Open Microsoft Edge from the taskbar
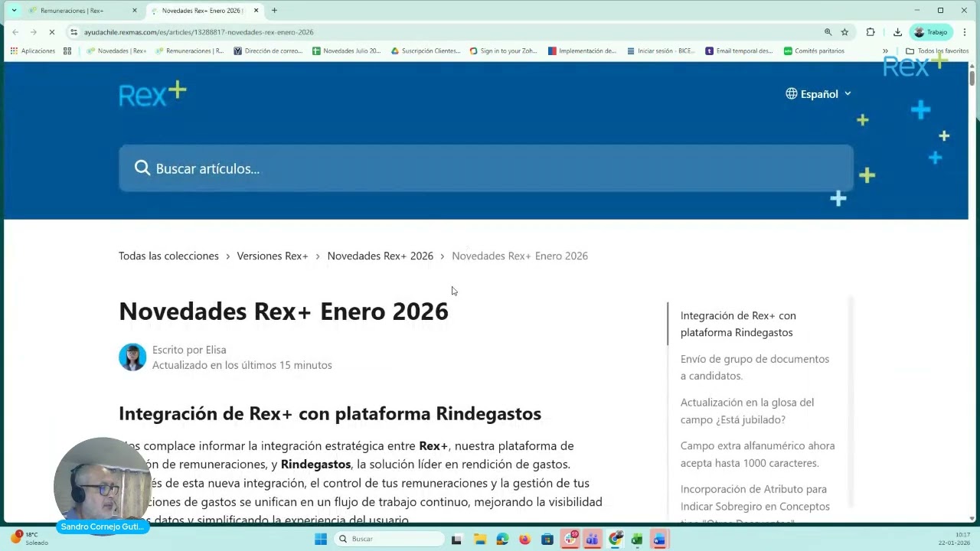Image resolution: width=980 pixels, height=551 pixels. tap(502, 539)
